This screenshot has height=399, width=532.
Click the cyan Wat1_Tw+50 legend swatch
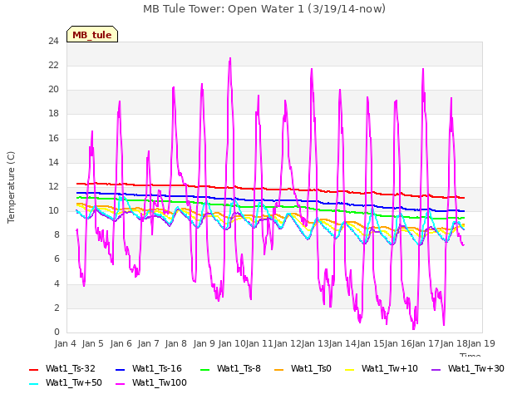pyautogui.click(x=33, y=384)
